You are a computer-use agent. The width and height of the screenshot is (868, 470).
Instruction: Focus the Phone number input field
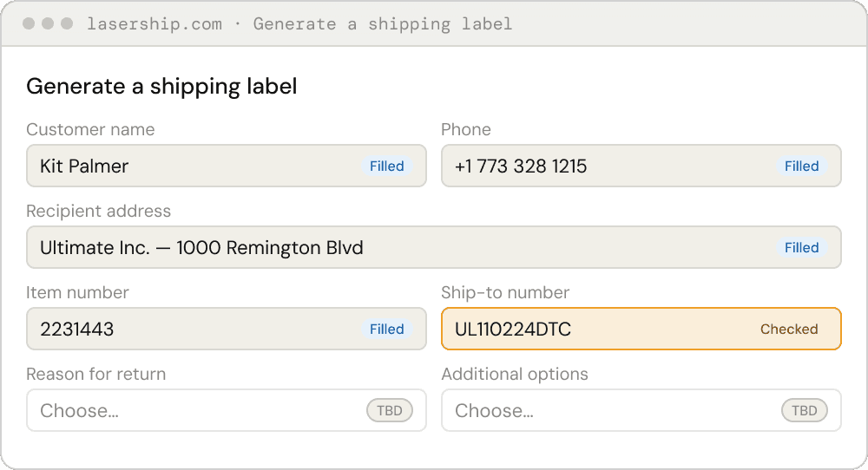click(608, 166)
